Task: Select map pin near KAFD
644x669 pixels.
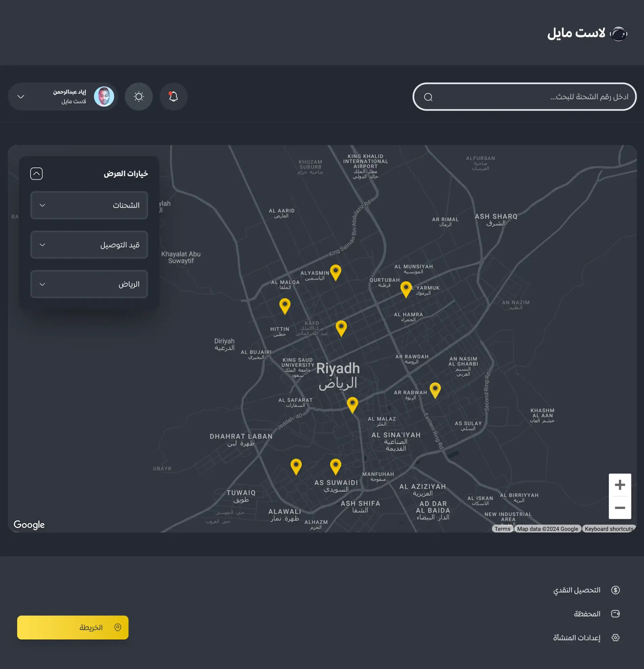Action: (341, 329)
